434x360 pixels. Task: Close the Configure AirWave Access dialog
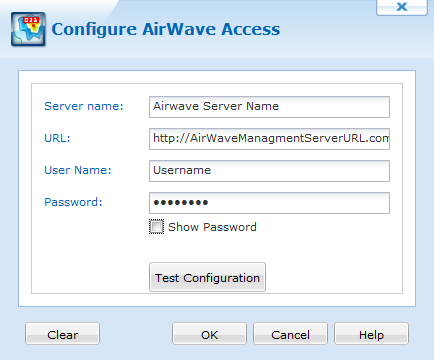[x=402, y=7]
